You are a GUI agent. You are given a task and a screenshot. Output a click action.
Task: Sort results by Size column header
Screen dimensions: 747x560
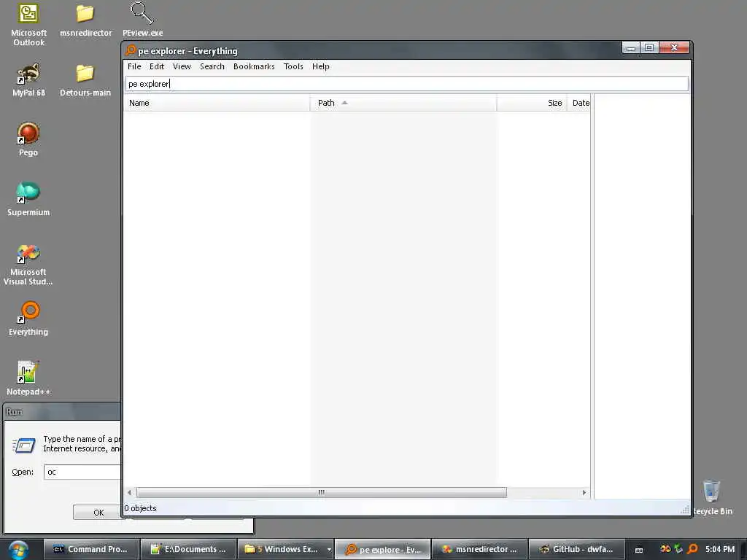tap(532, 103)
